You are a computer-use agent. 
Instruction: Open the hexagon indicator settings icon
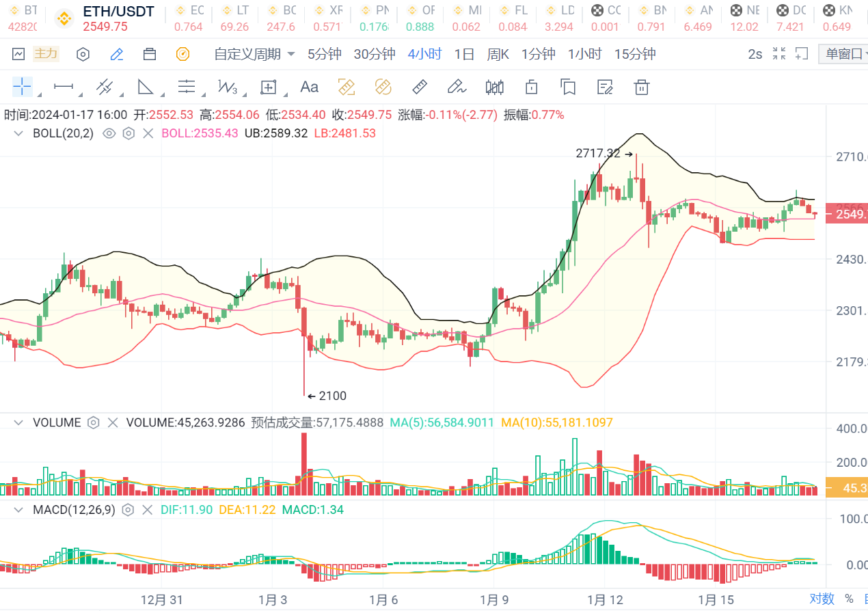[83, 54]
